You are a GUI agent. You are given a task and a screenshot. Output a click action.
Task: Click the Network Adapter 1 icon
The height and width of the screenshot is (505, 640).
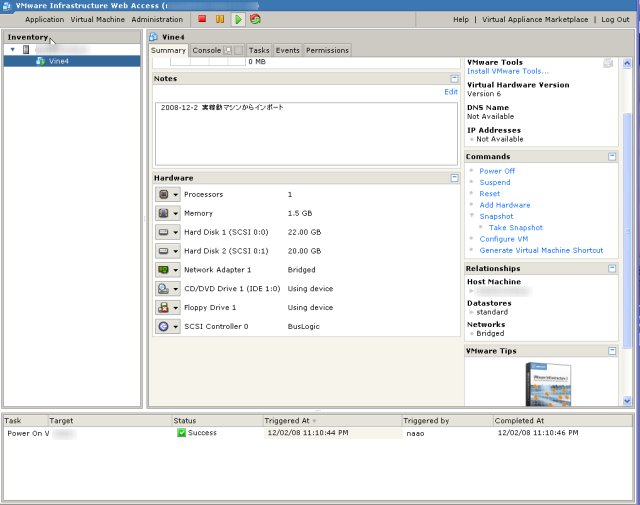point(163,269)
